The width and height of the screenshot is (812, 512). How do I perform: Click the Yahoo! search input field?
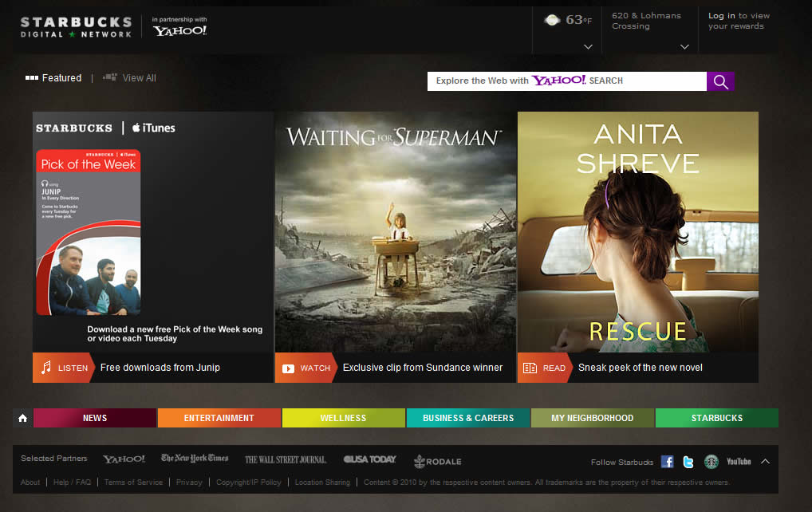click(x=567, y=81)
